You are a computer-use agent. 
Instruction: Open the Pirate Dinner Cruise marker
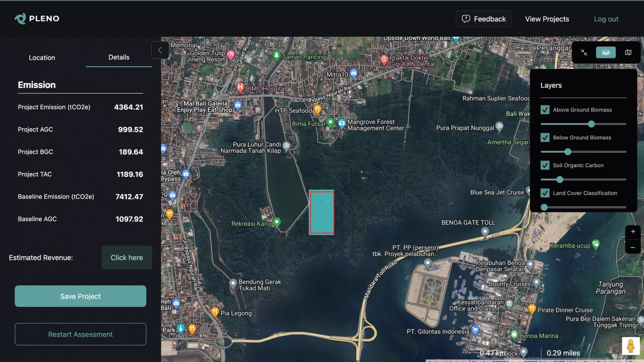click(532, 309)
